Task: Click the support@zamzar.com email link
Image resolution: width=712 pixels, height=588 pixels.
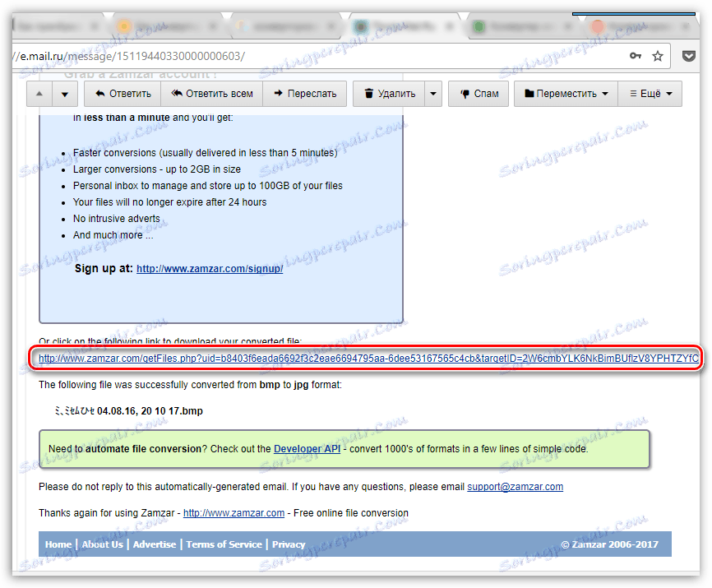Action: click(516, 487)
